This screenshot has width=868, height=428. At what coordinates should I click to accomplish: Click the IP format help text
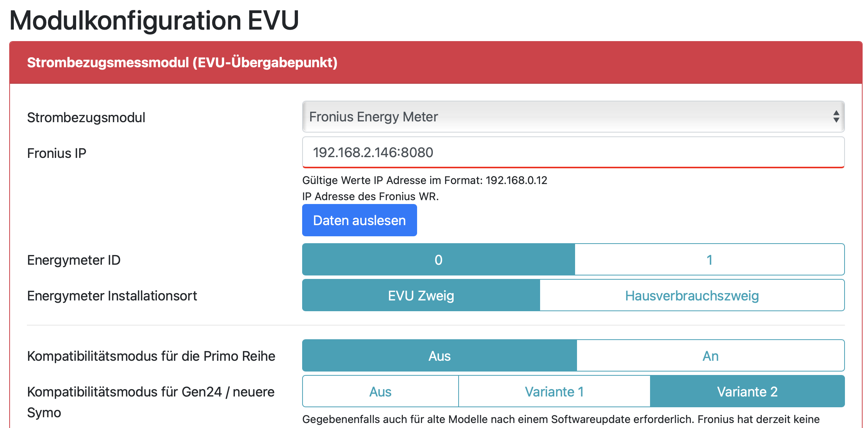tap(424, 180)
